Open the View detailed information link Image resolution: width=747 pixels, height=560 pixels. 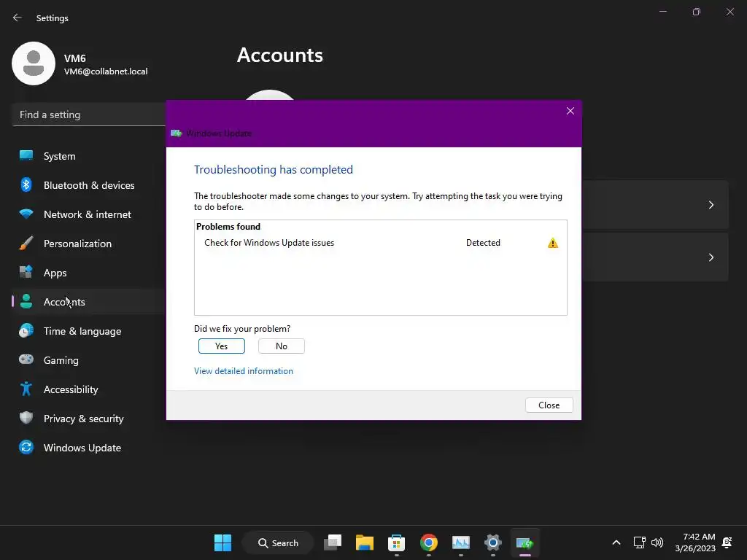tap(244, 371)
